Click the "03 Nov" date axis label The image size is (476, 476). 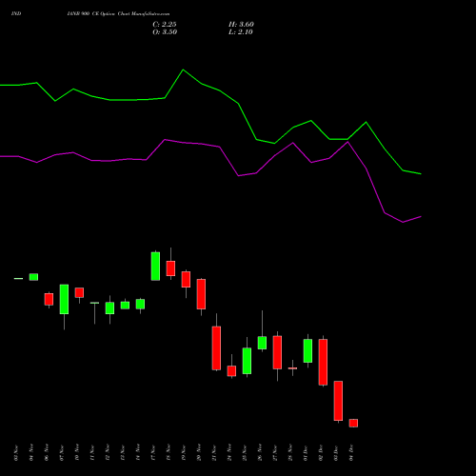coord(16,453)
